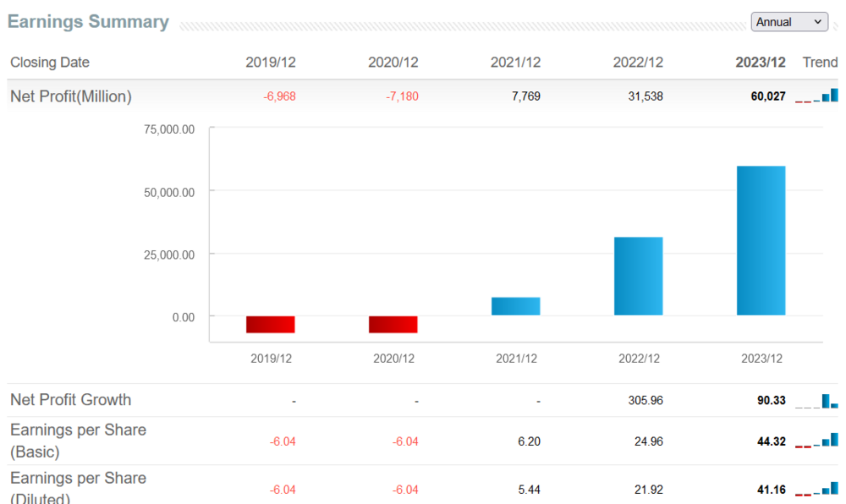Viewport: 846px width, 504px height.
Task: Click the Net Profit(Million) row label
Action: pos(71,96)
